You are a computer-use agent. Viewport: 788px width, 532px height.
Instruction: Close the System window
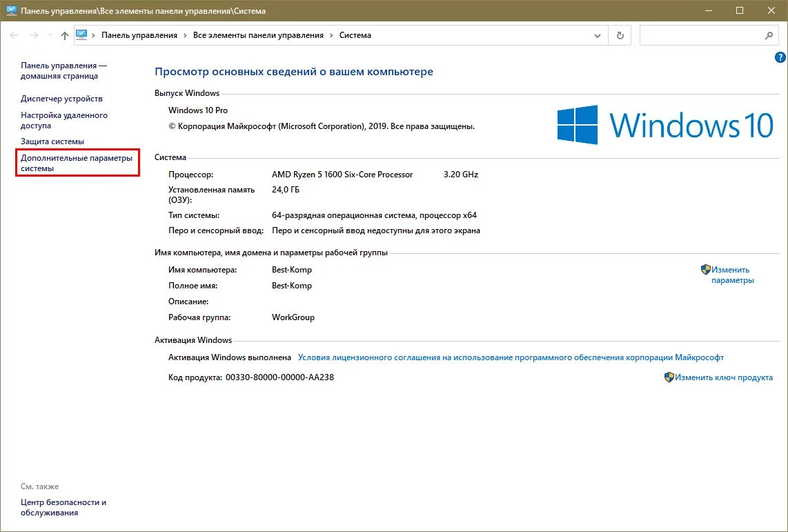click(x=771, y=10)
